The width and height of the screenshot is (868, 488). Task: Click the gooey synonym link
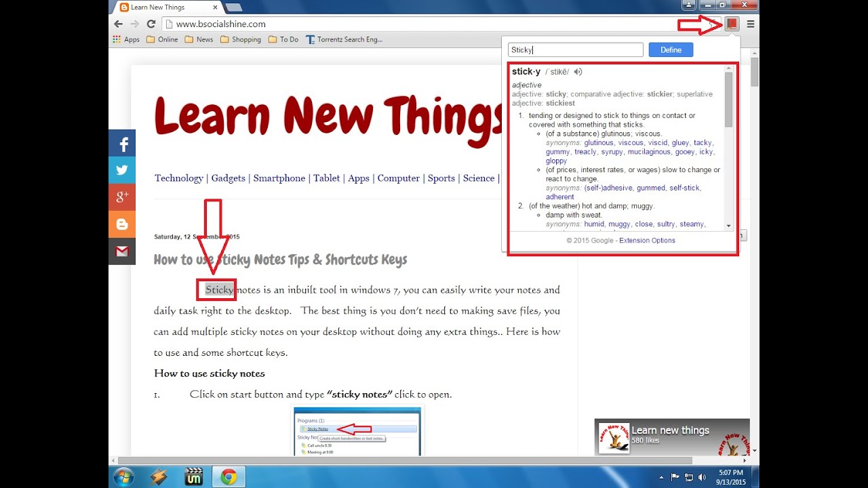(x=685, y=152)
